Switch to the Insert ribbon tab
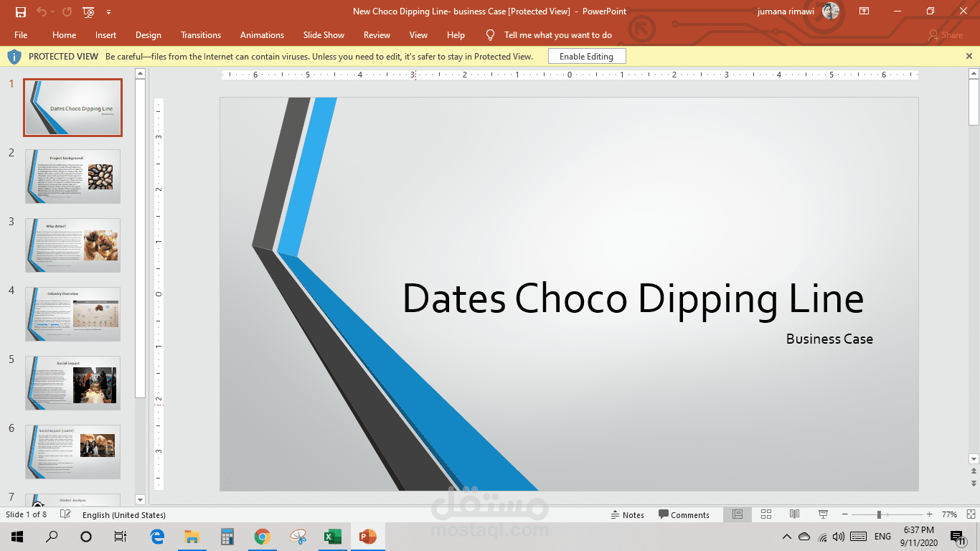 point(105,34)
